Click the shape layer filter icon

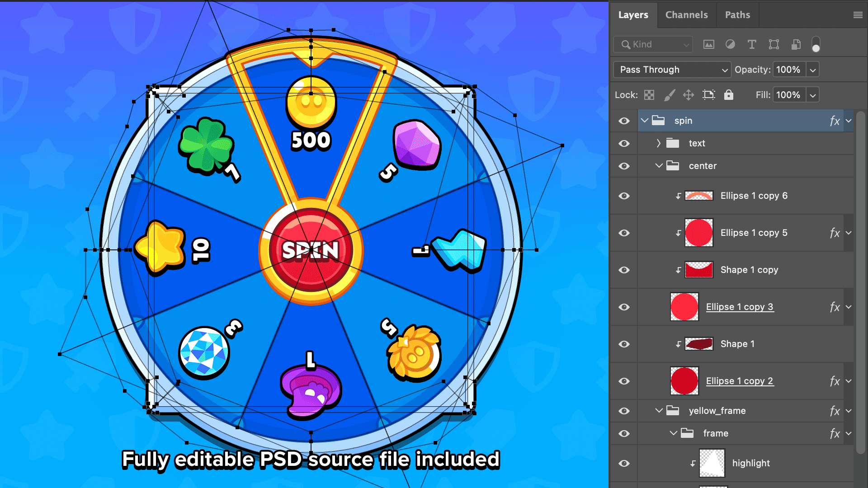click(774, 44)
